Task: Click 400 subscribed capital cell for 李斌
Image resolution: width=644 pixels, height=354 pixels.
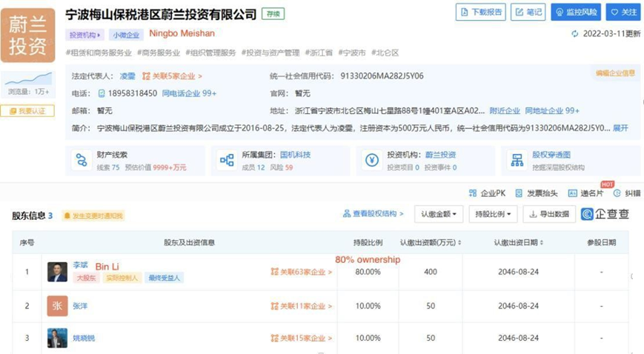Action: tap(431, 272)
